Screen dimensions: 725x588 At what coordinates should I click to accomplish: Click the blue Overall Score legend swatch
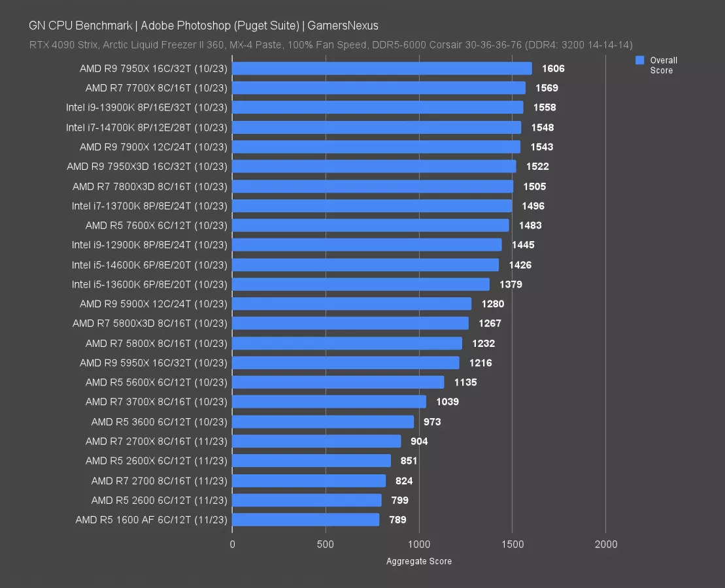point(640,61)
